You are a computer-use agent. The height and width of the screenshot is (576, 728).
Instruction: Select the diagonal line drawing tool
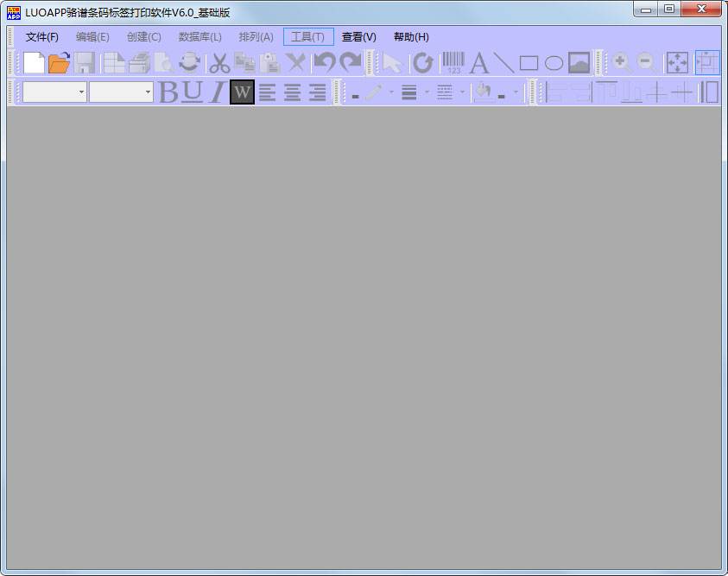click(503, 63)
